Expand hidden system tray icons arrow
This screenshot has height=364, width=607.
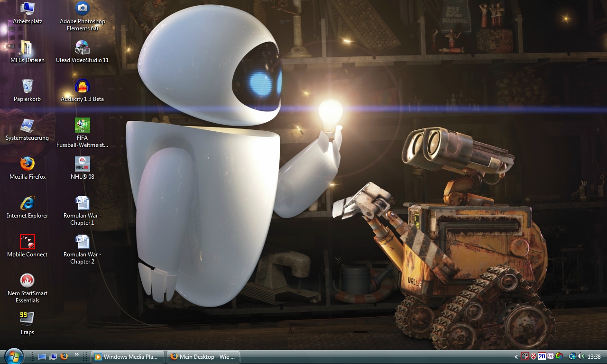click(x=516, y=356)
